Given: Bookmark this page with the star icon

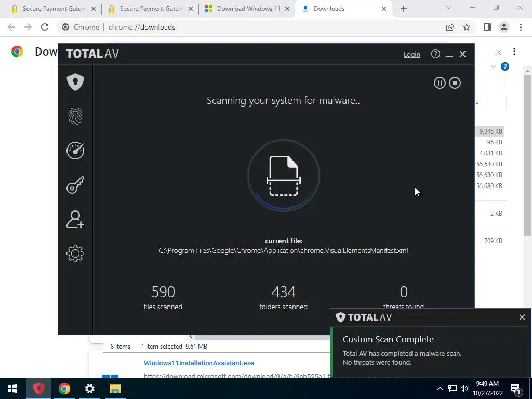Looking at the screenshot, I should [x=467, y=27].
